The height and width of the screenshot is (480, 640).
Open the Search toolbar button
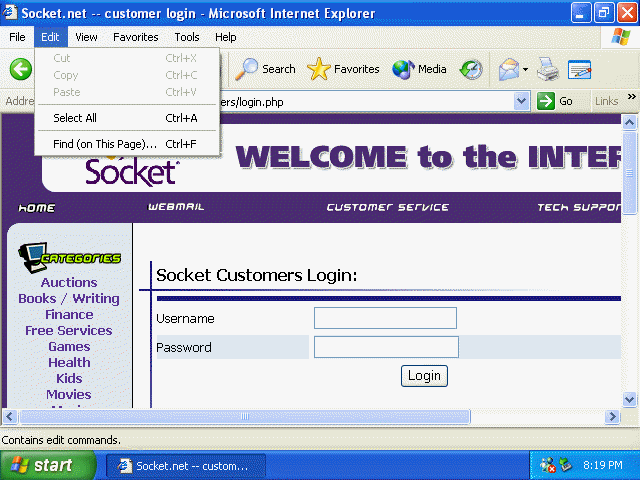pyautogui.click(x=266, y=69)
